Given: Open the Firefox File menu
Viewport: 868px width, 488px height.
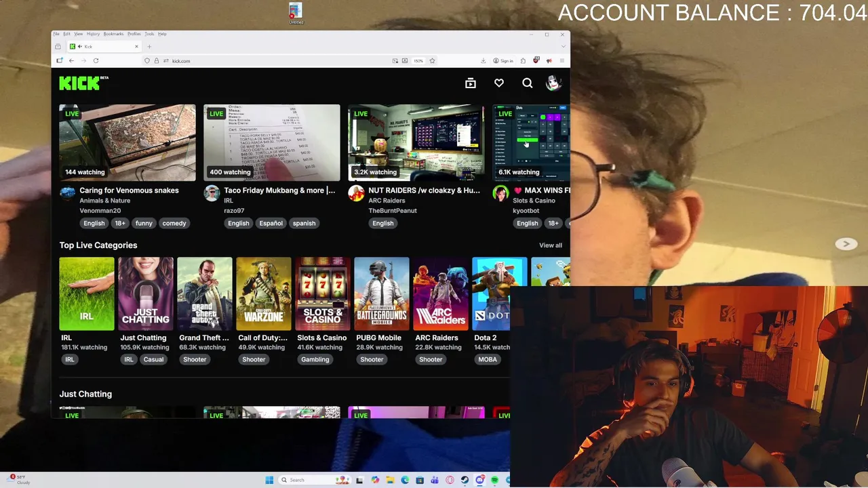Looking at the screenshot, I should (56, 34).
